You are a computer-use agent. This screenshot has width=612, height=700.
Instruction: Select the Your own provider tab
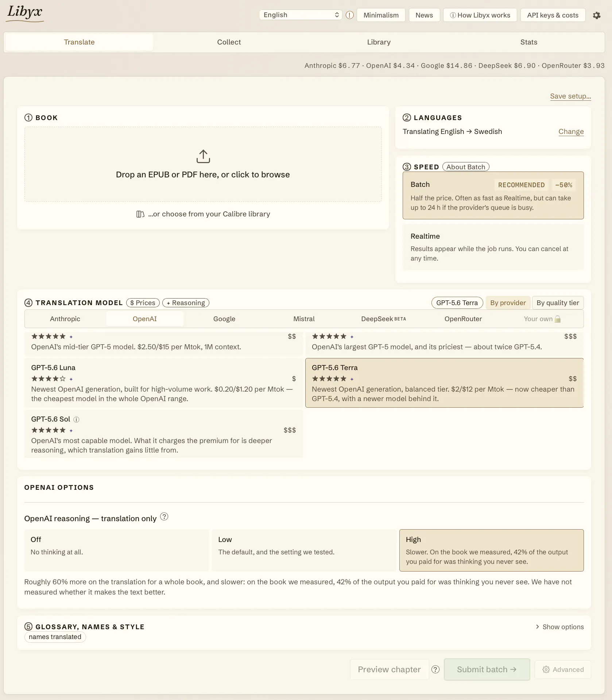coord(542,319)
